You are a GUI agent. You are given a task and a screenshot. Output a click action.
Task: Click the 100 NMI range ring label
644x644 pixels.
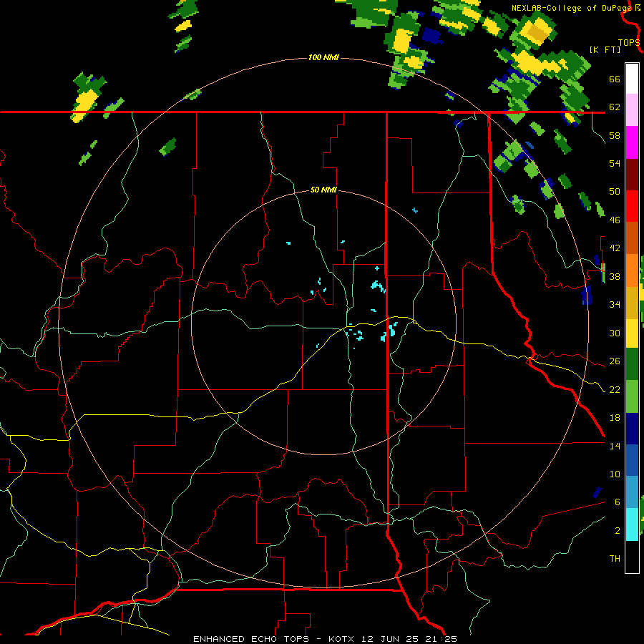(x=323, y=57)
